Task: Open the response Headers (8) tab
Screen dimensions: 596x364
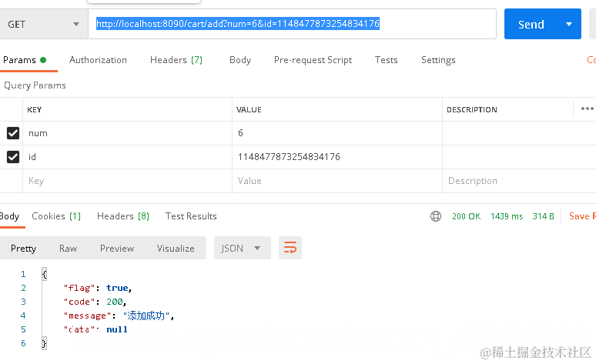Action: 123,216
